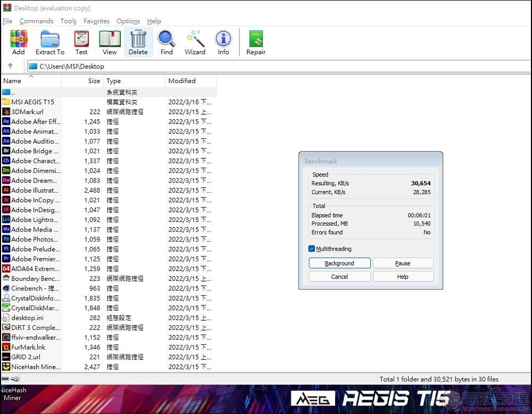Image resolution: width=532 pixels, height=414 pixels.
Task: Send benchmark to Background
Action: tap(339, 263)
